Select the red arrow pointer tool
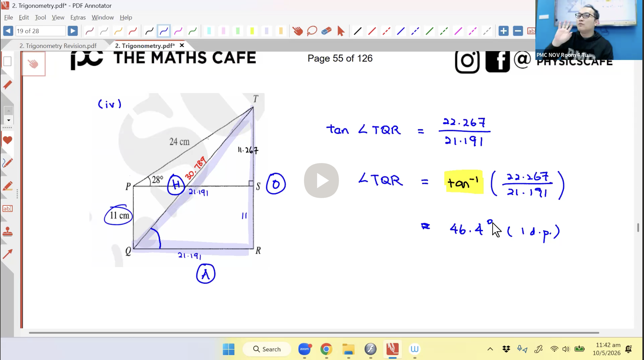This screenshot has height=360, width=644. pyautogui.click(x=341, y=31)
